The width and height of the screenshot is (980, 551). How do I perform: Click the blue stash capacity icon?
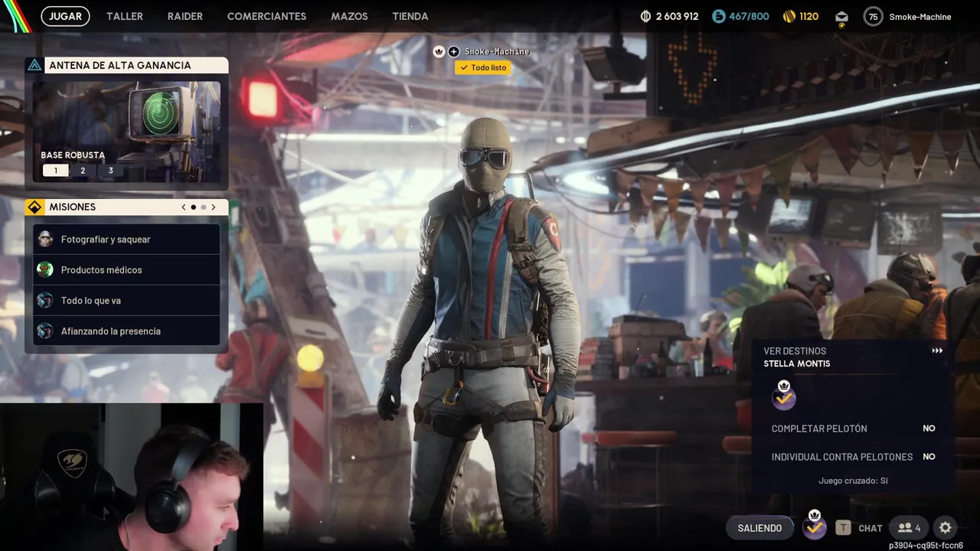click(718, 16)
